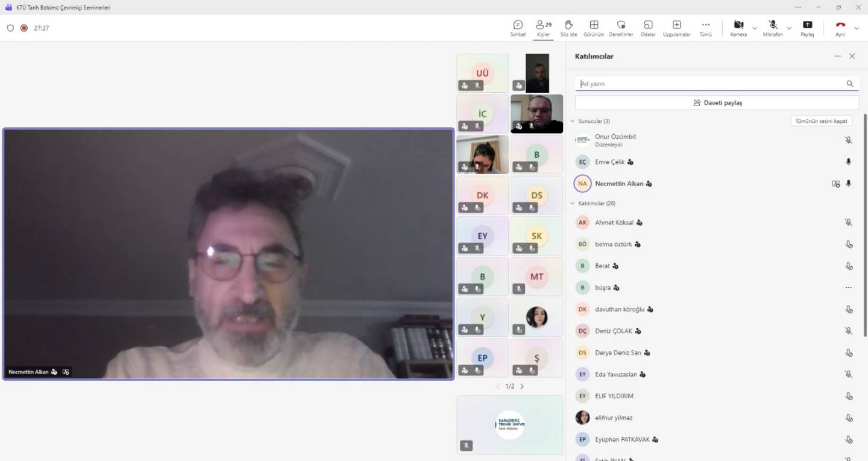Go to next page of participant thumbnails
The height and width of the screenshot is (461, 868).
(x=522, y=386)
